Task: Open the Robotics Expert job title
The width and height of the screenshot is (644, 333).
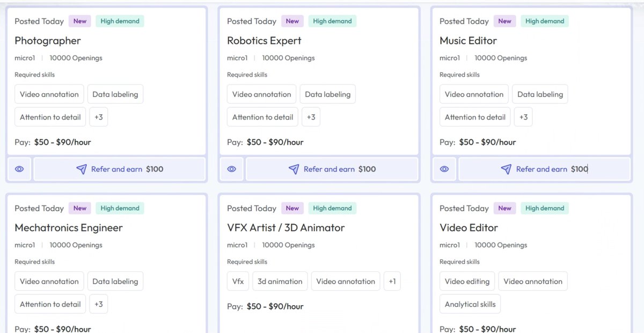Action: pyautogui.click(x=264, y=41)
